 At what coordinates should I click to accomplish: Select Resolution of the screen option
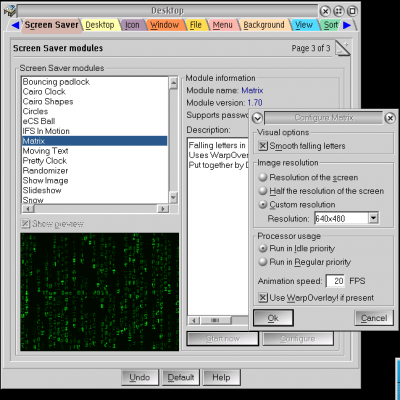(x=263, y=177)
